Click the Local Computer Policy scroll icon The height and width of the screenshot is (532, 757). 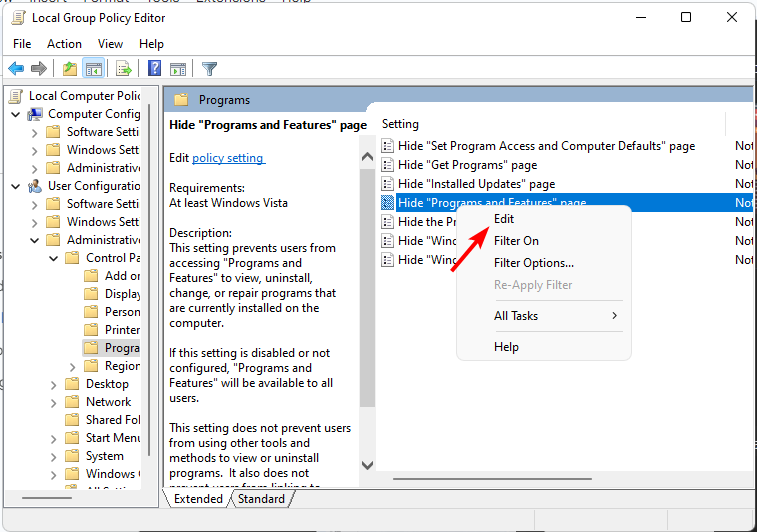pos(16,96)
